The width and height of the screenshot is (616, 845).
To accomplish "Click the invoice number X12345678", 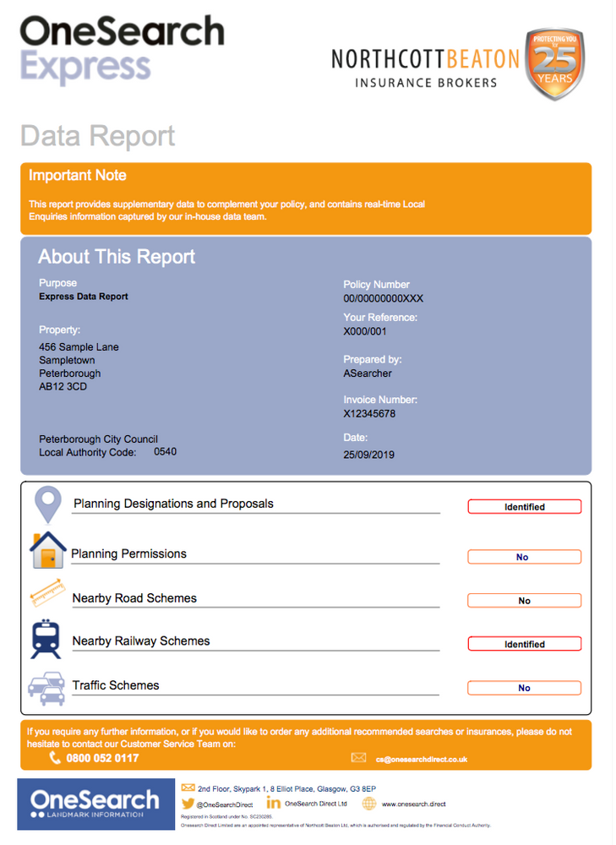I will click(x=369, y=414).
